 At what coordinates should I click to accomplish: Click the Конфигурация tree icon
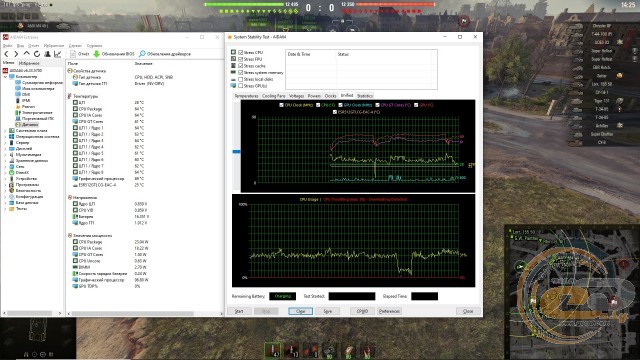coord(11,196)
